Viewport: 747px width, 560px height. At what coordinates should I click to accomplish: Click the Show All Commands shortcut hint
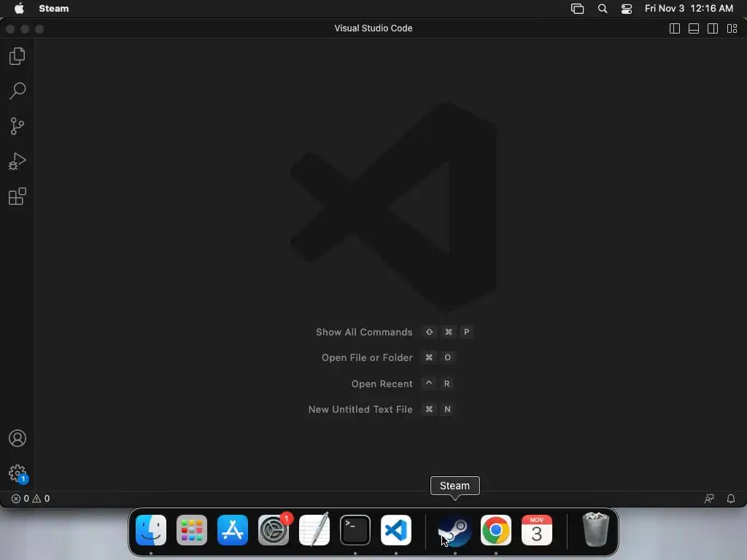pyautogui.click(x=395, y=332)
